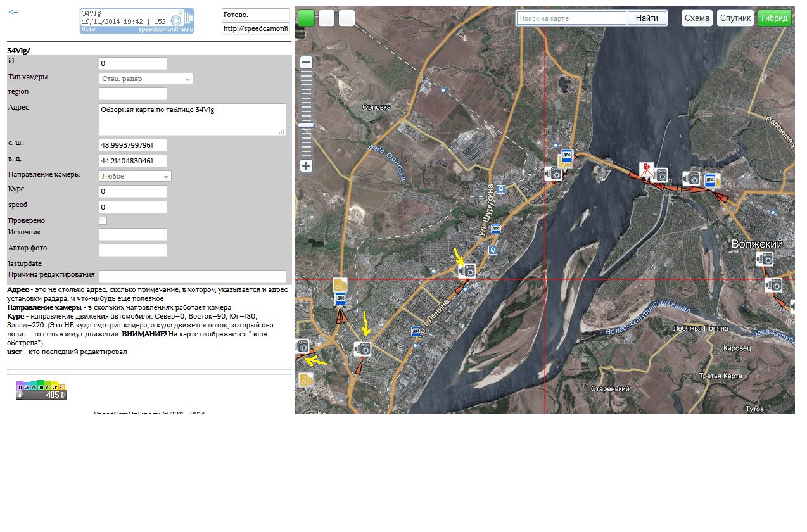Open camera marker just below Волжский label
Viewport: 807px width, 532px height.
point(765,259)
